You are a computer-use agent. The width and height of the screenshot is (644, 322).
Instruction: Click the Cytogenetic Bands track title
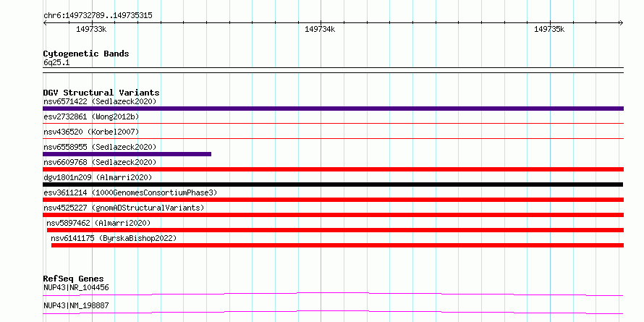tap(86, 54)
